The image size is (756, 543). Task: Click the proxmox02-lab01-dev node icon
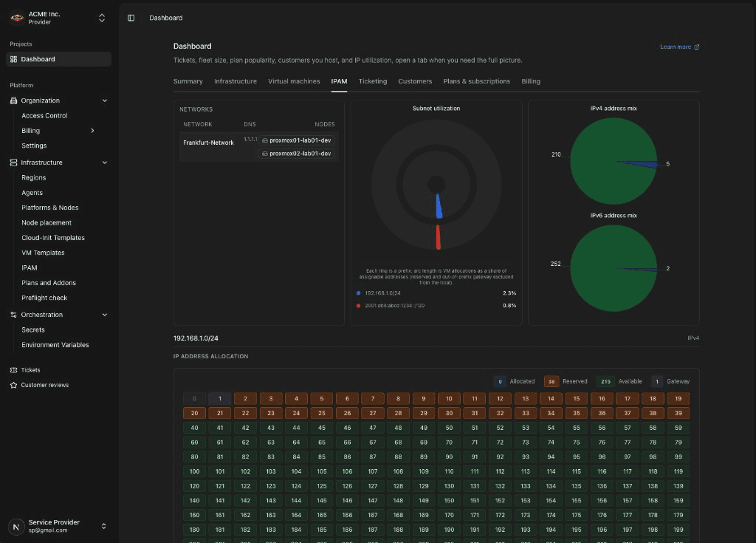pos(265,154)
